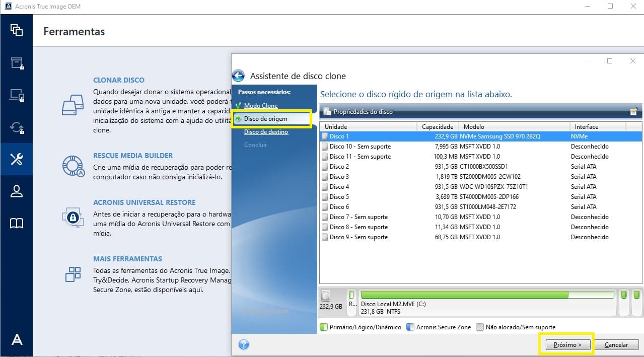Viewport: 644px width, 357px height.
Task: Sort by Capacidade column header
Action: coord(438,127)
